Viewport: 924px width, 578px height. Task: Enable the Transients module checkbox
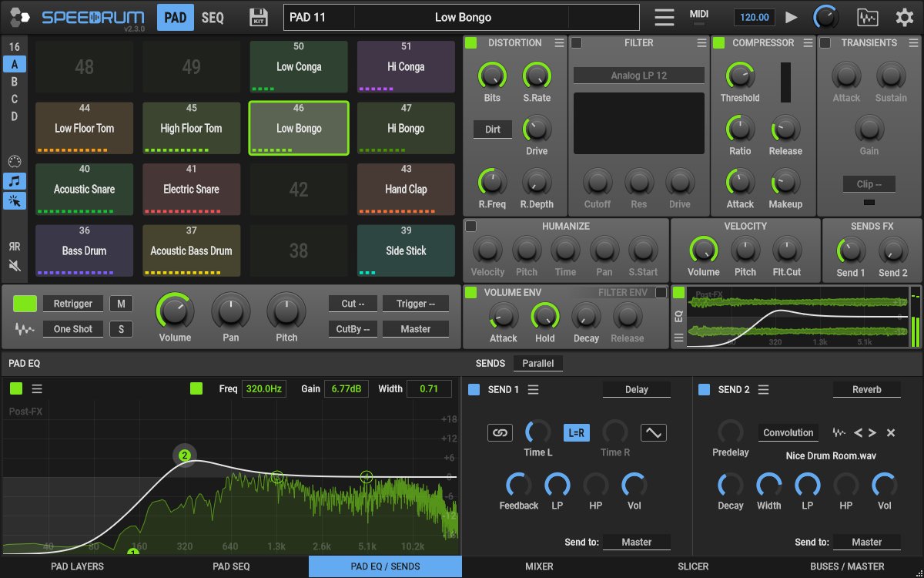click(x=825, y=43)
